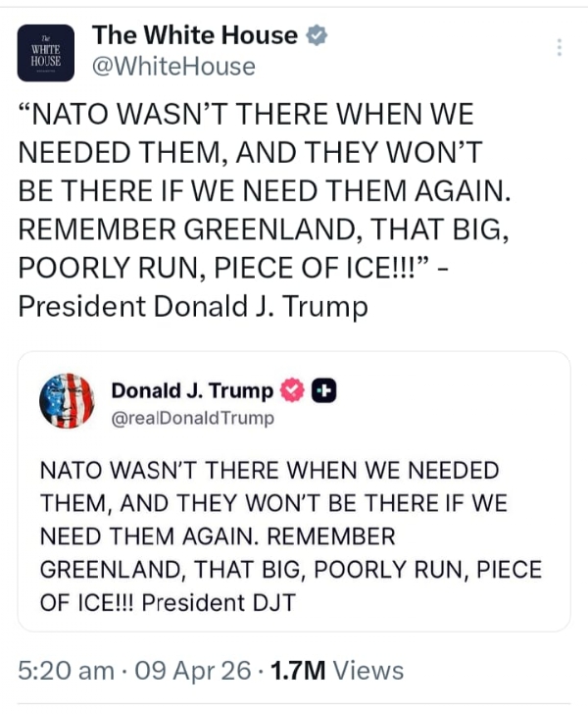Open the @WhiteHouse handle
Image resolution: width=588 pixels, height=714 pixels.
pos(173,67)
